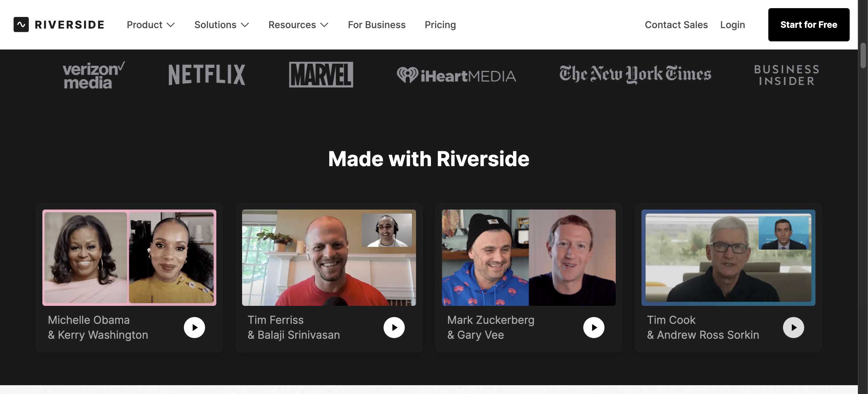The height and width of the screenshot is (394, 868).
Task: Click the page vertical scrollbar thumb
Action: tap(863, 56)
